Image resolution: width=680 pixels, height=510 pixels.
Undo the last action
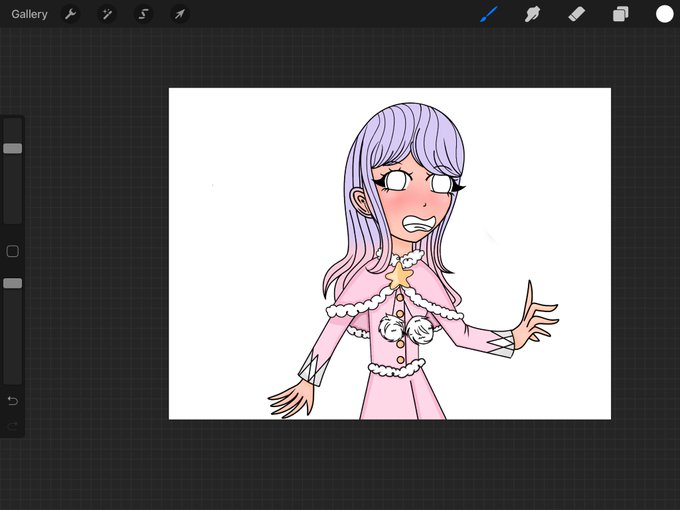click(x=13, y=401)
